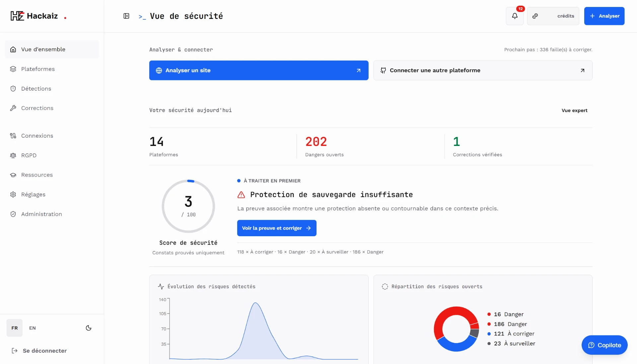
Task: Click the credits label
Action: 566,16
